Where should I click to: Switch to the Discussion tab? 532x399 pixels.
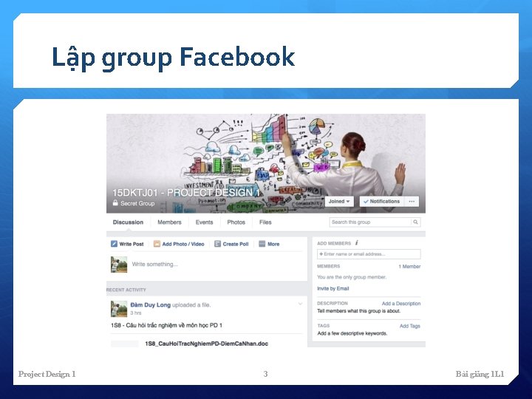128,222
